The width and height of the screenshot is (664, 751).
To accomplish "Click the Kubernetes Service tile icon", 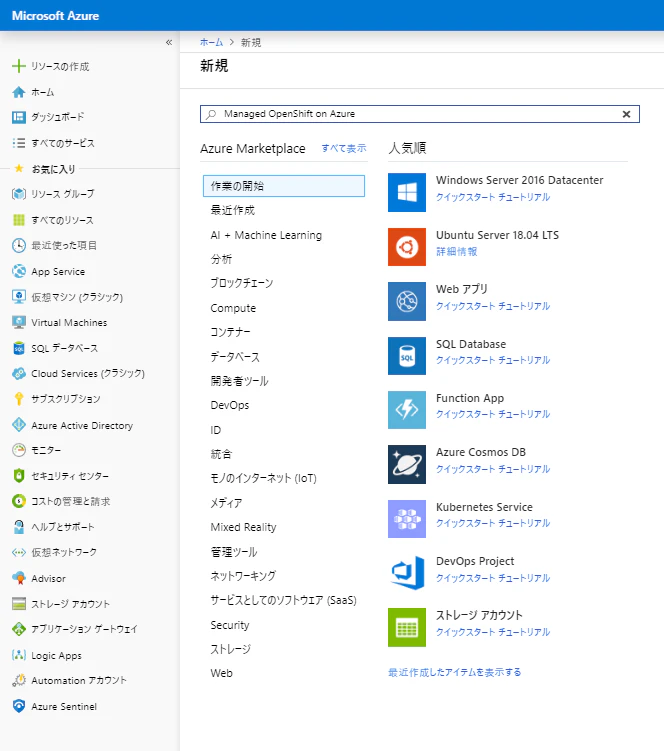I will [x=407, y=519].
